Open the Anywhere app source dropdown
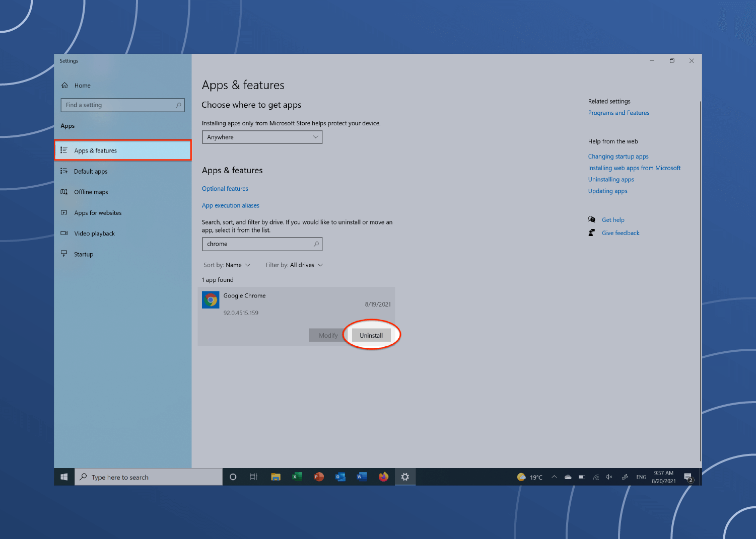Screen dimensions: 756x539 [261, 137]
